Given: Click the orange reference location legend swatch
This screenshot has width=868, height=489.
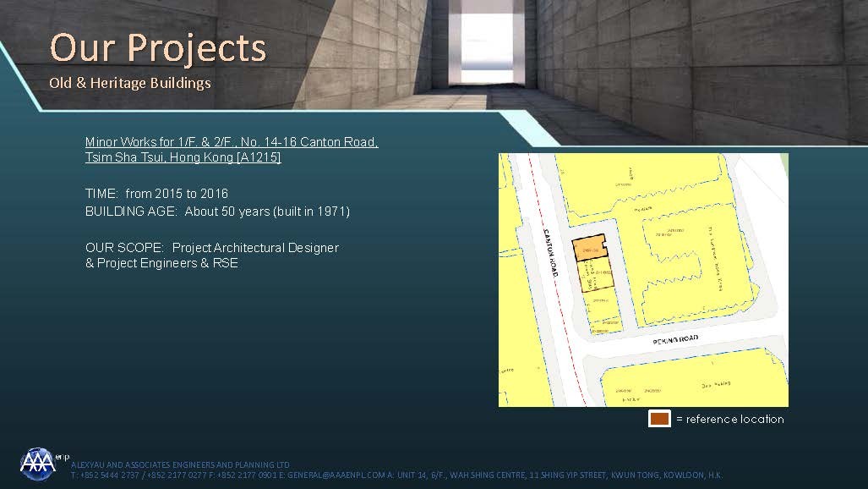Looking at the screenshot, I should [659, 419].
